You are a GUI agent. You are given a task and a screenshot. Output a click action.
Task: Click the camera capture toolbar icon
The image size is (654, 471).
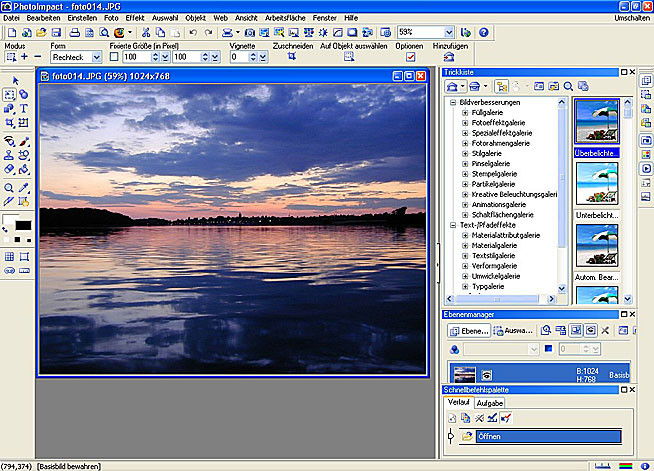249,33
